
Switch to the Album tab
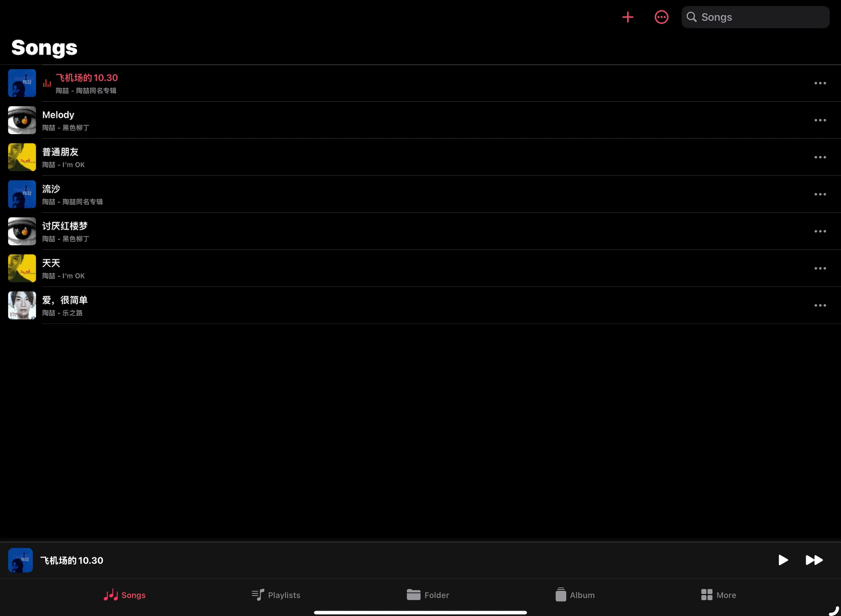574,595
